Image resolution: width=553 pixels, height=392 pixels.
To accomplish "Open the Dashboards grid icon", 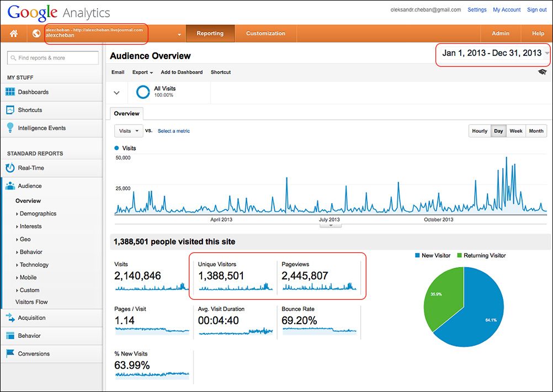I will point(10,92).
